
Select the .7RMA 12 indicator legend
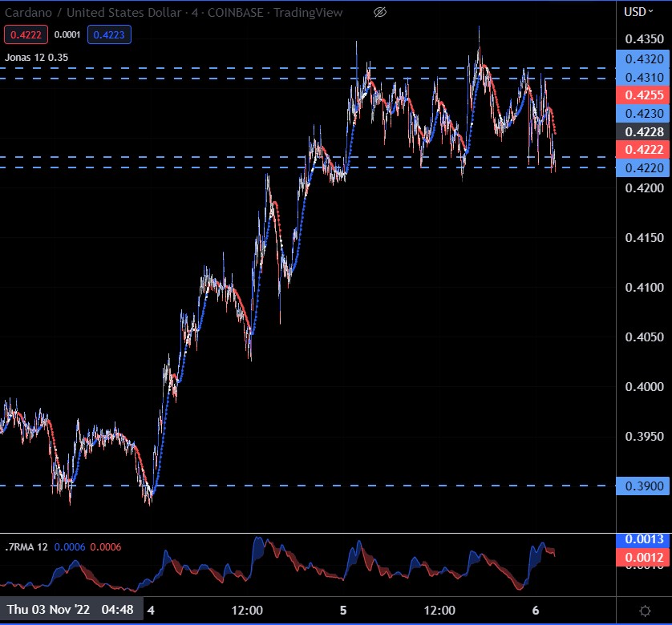tap(26, 547)
